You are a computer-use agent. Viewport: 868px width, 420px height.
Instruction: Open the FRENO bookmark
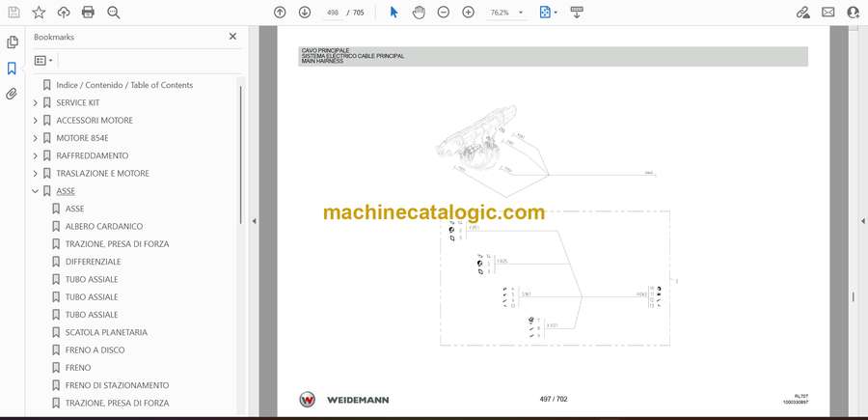tap(78, 367)
